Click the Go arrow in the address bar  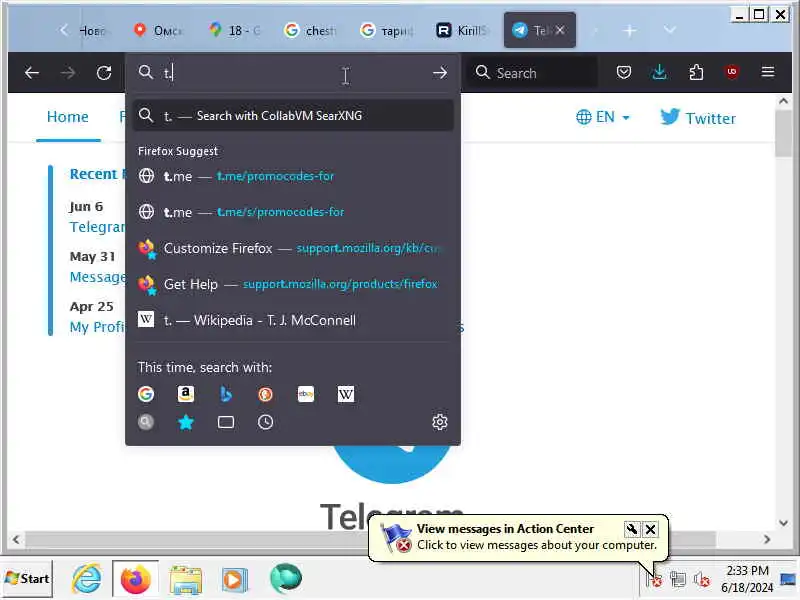point(440,73)
